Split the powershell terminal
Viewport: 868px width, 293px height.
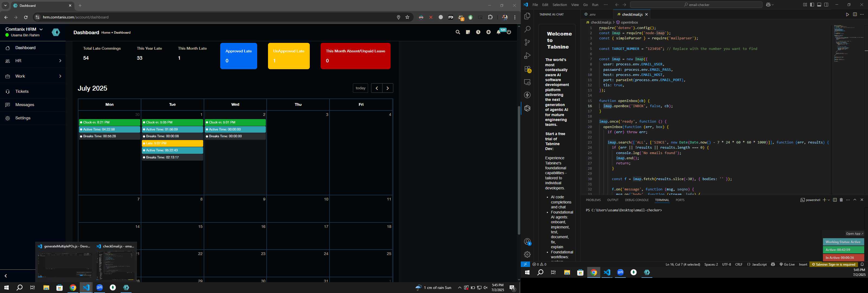[x=835, y=200]
